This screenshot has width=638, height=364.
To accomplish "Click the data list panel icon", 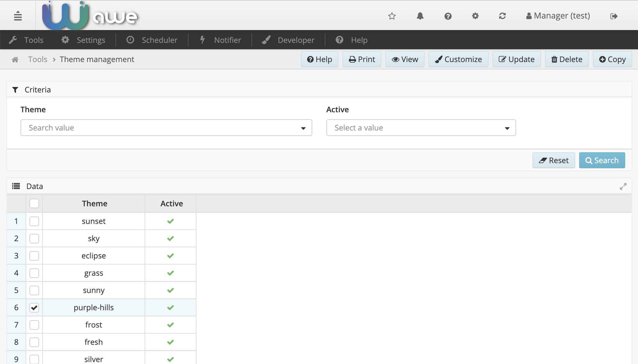I will pos(16,186).
